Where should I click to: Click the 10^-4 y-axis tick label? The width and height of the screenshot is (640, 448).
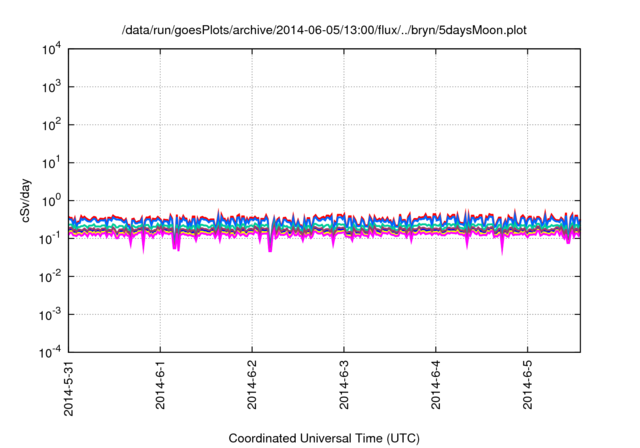(50, 352)
